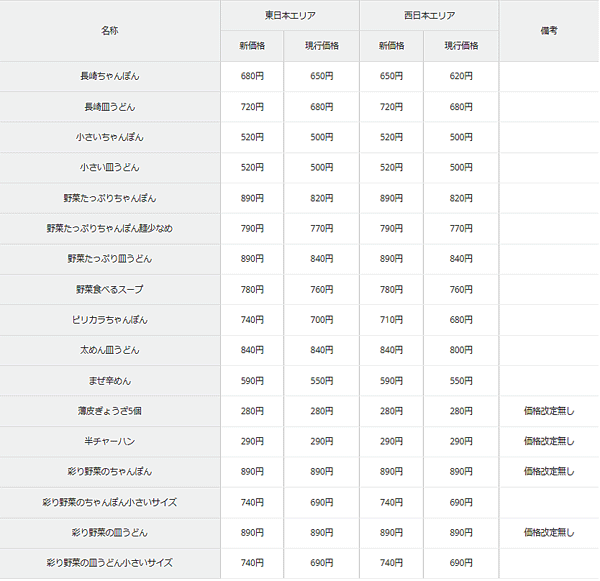This screenshot has width=600, height=581.
Task: Select the 長崎ちゃんぽん row name
Action: click(x=110, y=76)
